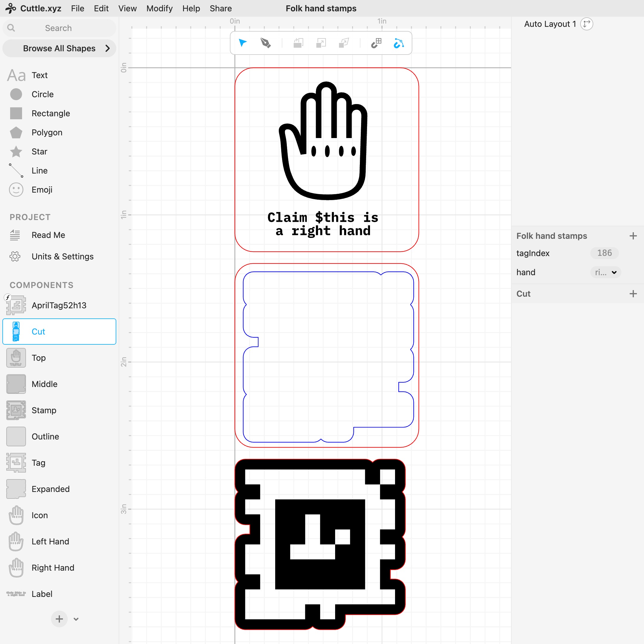This screenshot has height=644, width=644.
Task: Click the third boolean shape tool icon
Action: [x=344, y=43]
